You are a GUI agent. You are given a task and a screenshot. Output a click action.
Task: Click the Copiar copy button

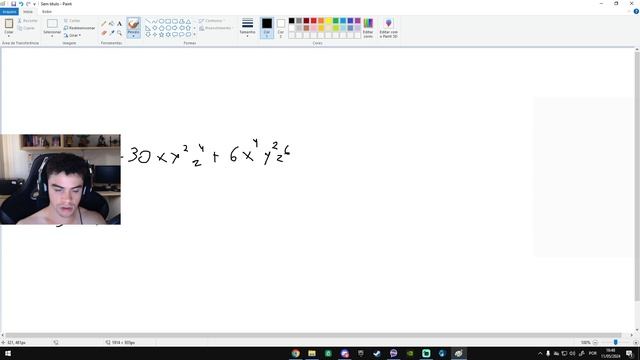pos(27,28)
